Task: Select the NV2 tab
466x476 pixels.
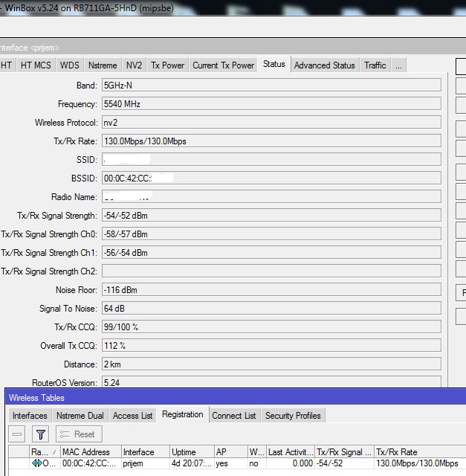Action: click(x=134, y=65)
